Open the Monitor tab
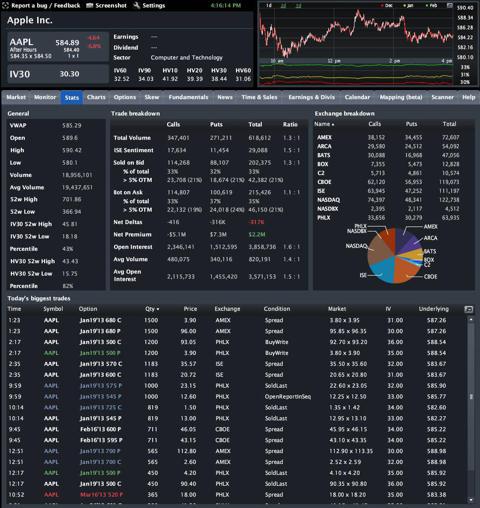The height and width of the screenshot is (508, 480). click(45, 97)
